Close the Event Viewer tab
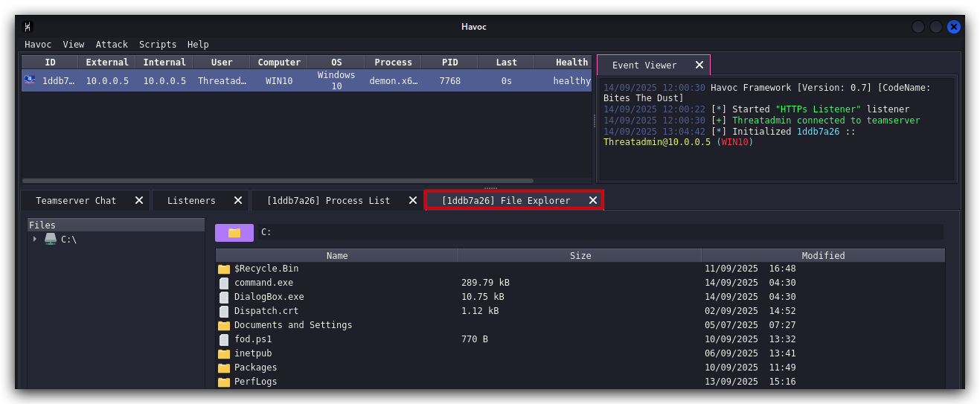Image resolution: width=980 pixels, height=404 pixels. pyautogui.click(x=699, y=65)
